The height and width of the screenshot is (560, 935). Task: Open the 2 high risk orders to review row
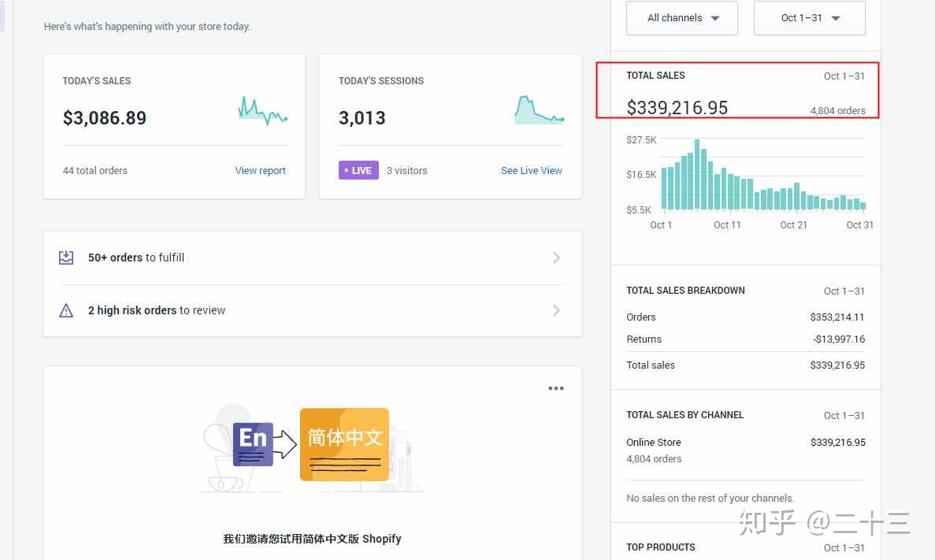click(312, 310)
